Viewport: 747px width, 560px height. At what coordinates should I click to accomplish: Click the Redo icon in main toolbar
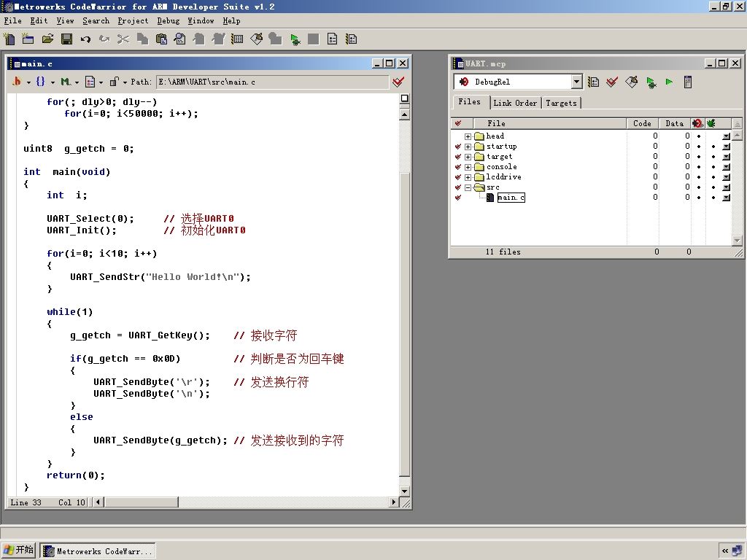coord(104,39)
